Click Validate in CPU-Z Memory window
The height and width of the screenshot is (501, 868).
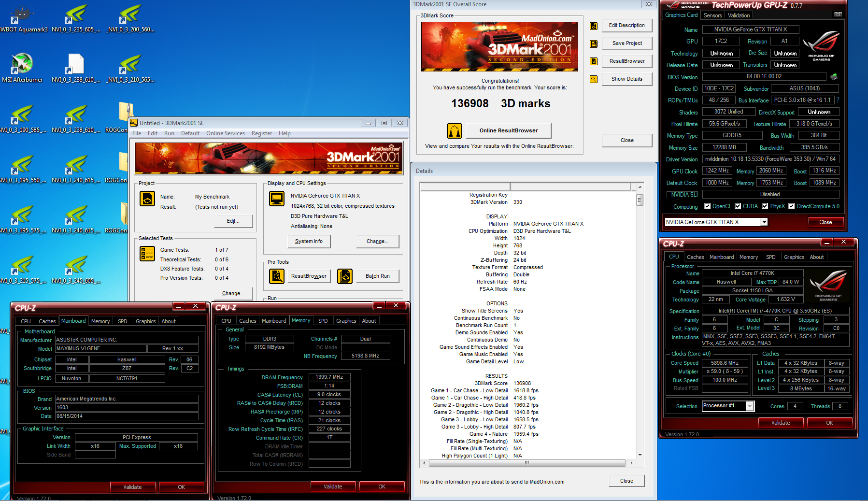pyautogui.click(x=333, y=487)
